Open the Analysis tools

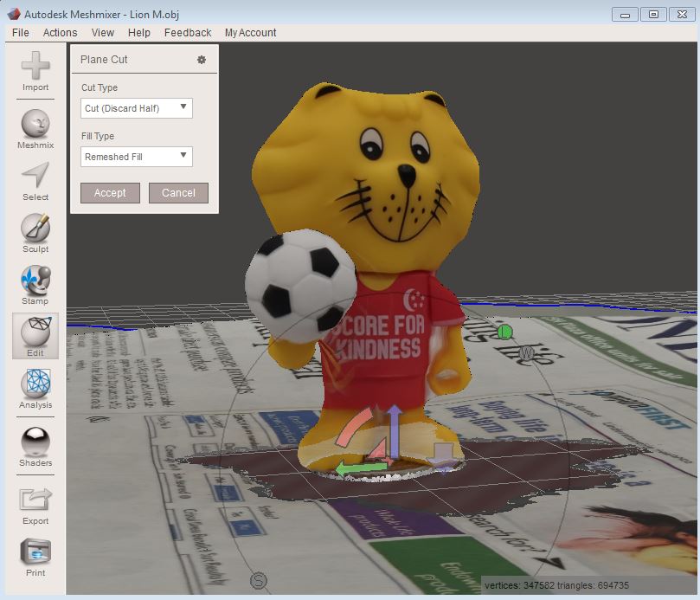pyautogui.click(x=35, y=389)
